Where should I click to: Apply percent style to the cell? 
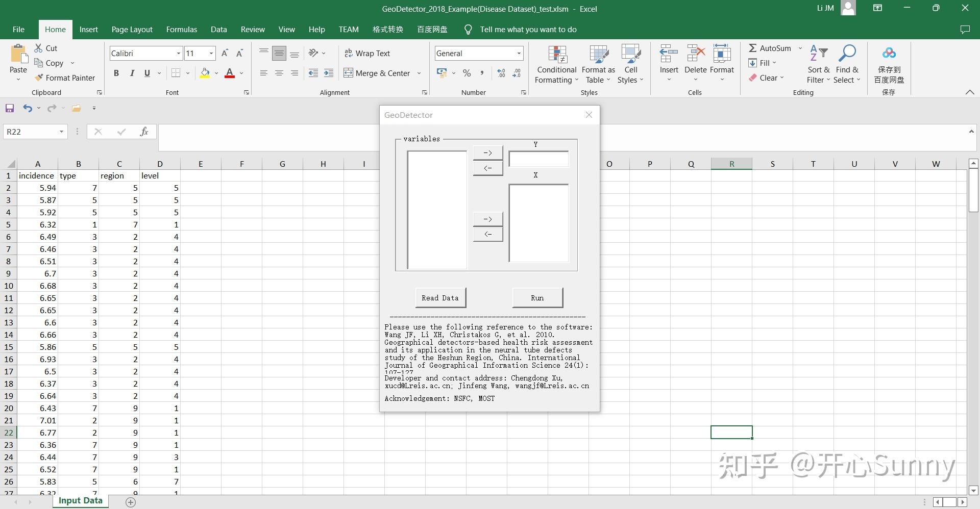(x=467, y=73)
